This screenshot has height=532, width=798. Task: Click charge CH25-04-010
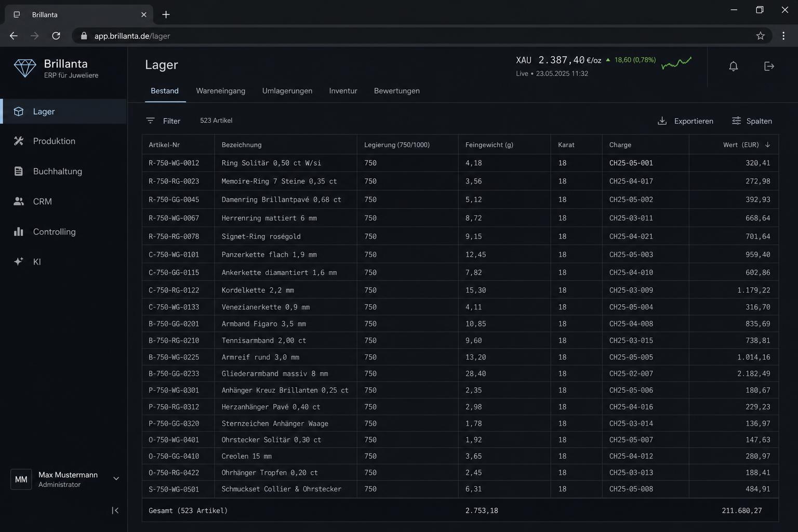click(631, 272)
